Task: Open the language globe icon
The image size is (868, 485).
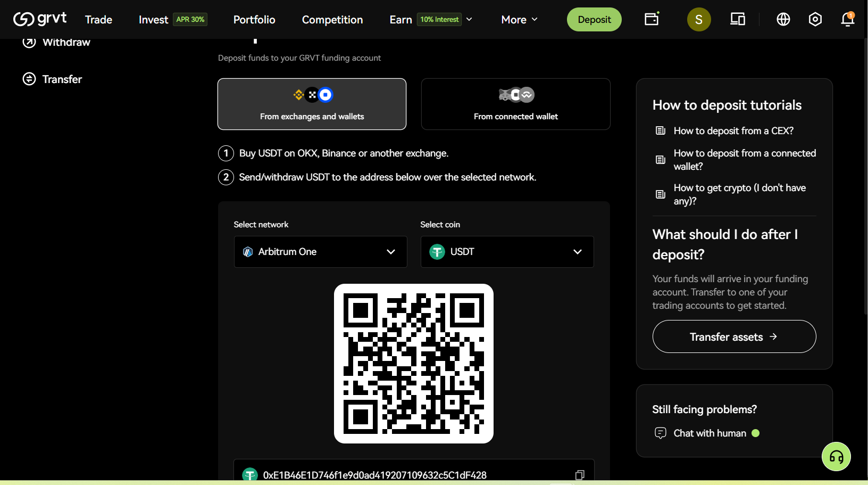Action: click(783, 20)
